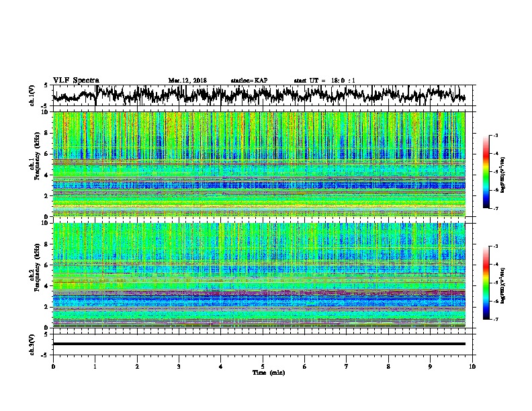The height and width of the screenshot is (411, 532).
Task: Click Time axis tick label "8"
Action: 388,367
